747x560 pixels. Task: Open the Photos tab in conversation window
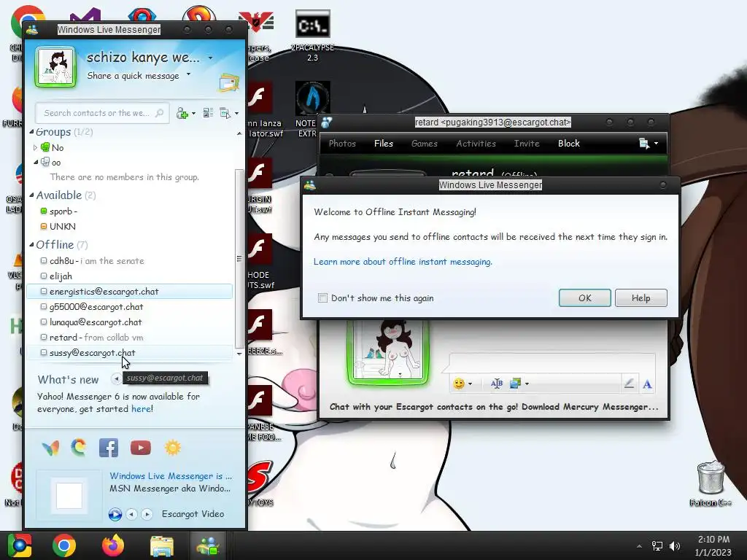pos(342,144)
